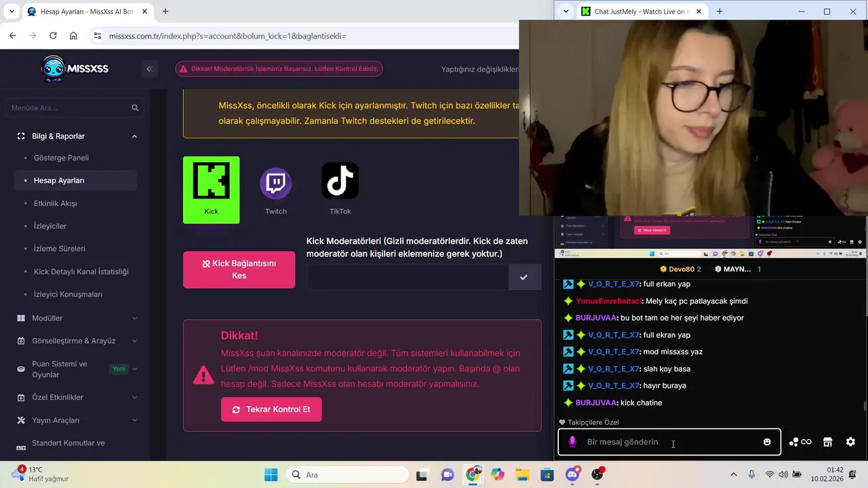This screenshot has height=488, width=868.
Task: Open new tab in Kick chat window
Action: [719, 12]
